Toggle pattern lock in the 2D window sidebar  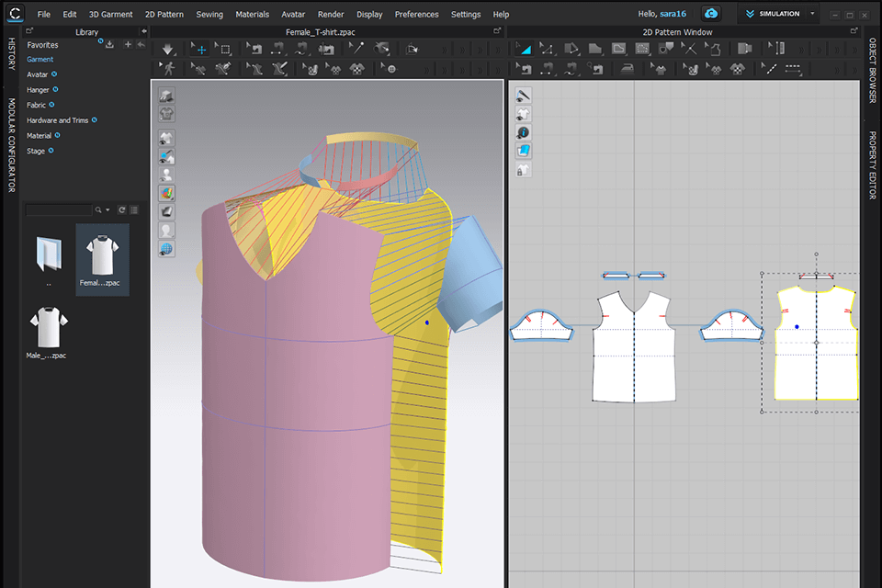pyautogui.click(x=524, y=169)
